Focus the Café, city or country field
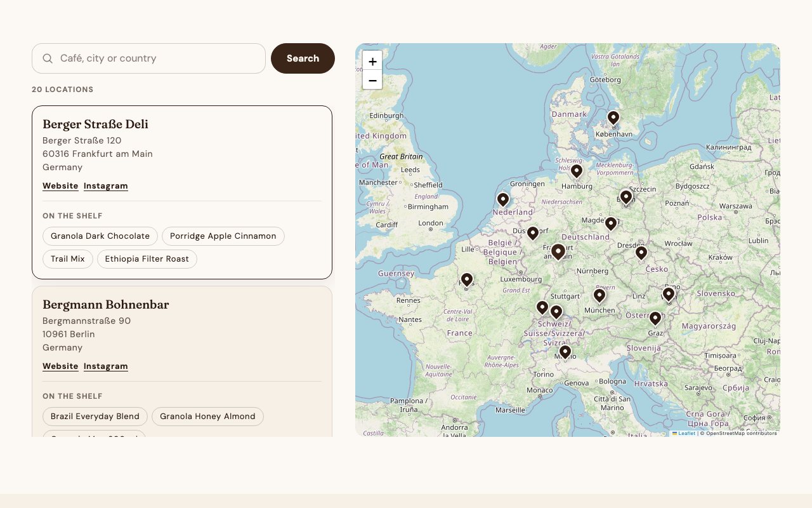The image size is (812, 508). click(148, 58)
